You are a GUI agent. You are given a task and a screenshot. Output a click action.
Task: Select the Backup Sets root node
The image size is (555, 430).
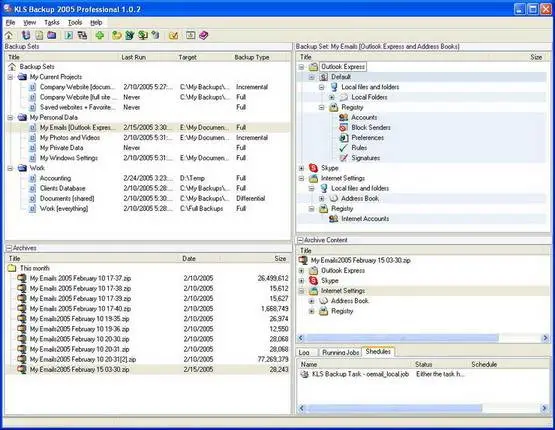tap(37, 67)
